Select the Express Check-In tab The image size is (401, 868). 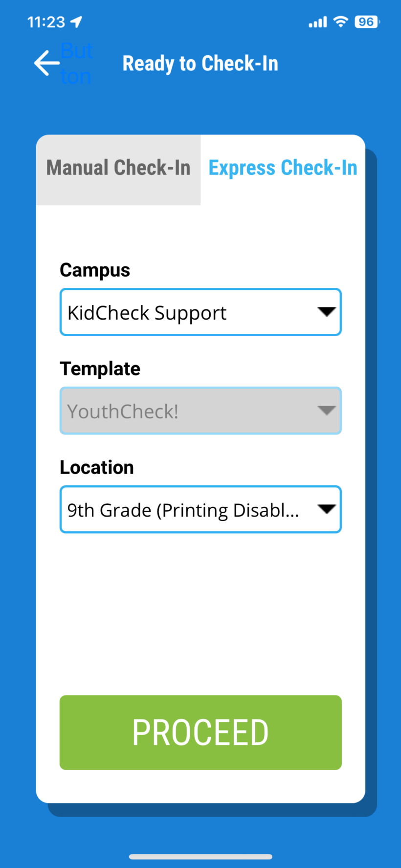283,168
